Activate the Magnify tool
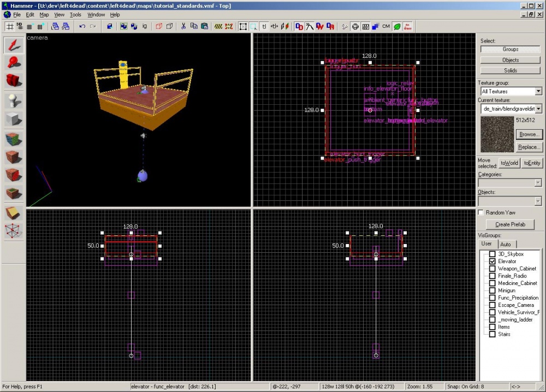The height and width of the screenshot is (392, 546). [x=13, y=63]
